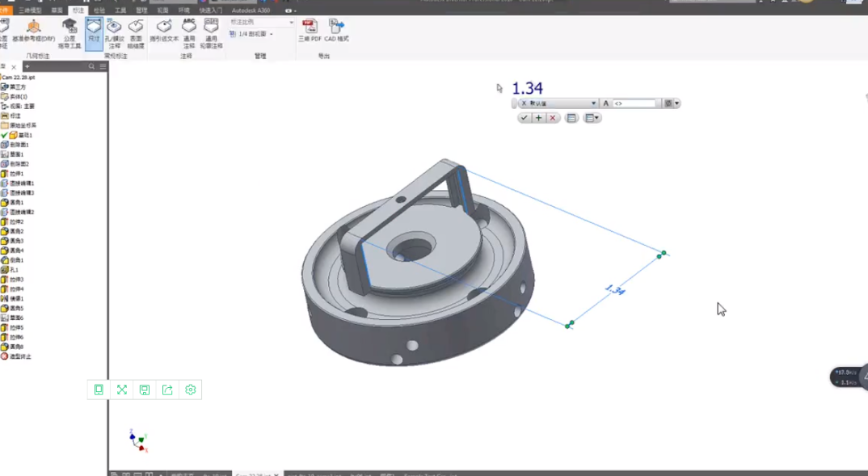Click the upper green dimension endpoint handle
Screen dimensions: 868x476
coord(662,255)
